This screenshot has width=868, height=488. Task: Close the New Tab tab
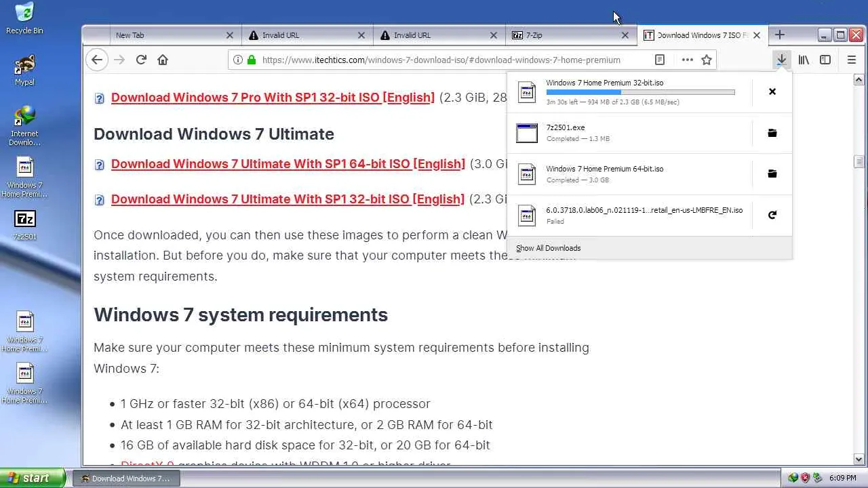(x=229, y=35)
